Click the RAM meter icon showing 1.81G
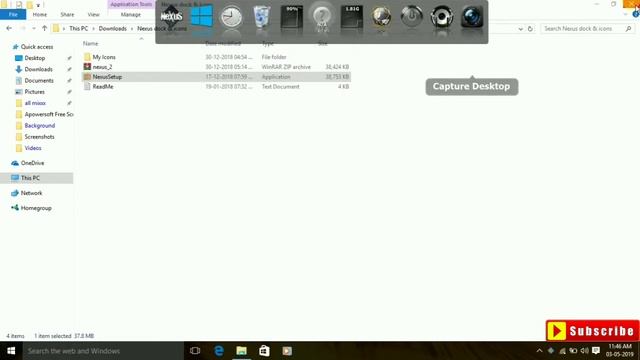This screenshot has height=360, width=640. click(x=352, y=17)
